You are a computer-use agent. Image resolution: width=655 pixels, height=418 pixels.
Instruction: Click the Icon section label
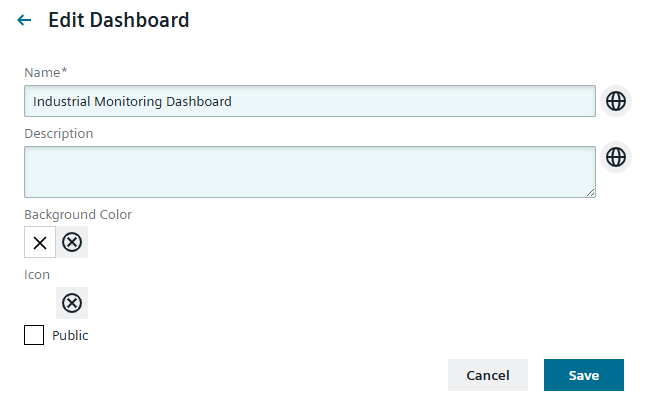point(37,274)
